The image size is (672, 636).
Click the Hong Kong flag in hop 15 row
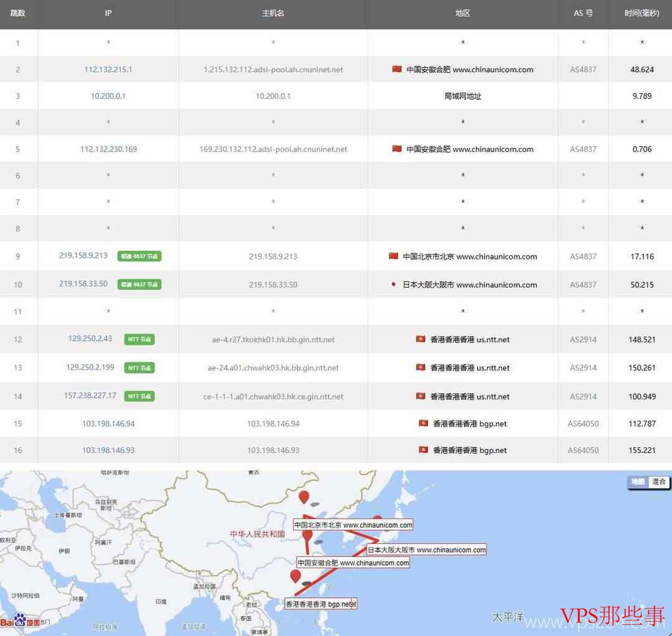[x=424, y=423]
